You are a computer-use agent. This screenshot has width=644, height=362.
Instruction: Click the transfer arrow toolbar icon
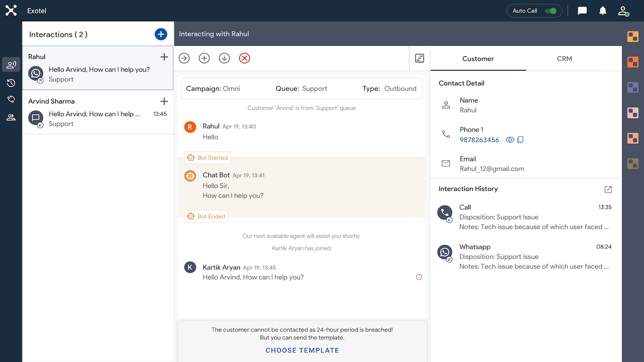184,58
